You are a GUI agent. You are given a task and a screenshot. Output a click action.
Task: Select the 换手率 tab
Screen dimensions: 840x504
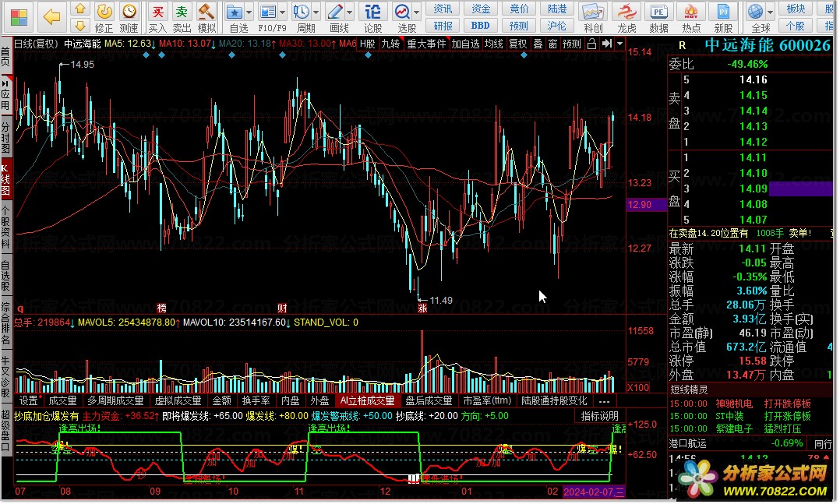click(x=256, y=401)
